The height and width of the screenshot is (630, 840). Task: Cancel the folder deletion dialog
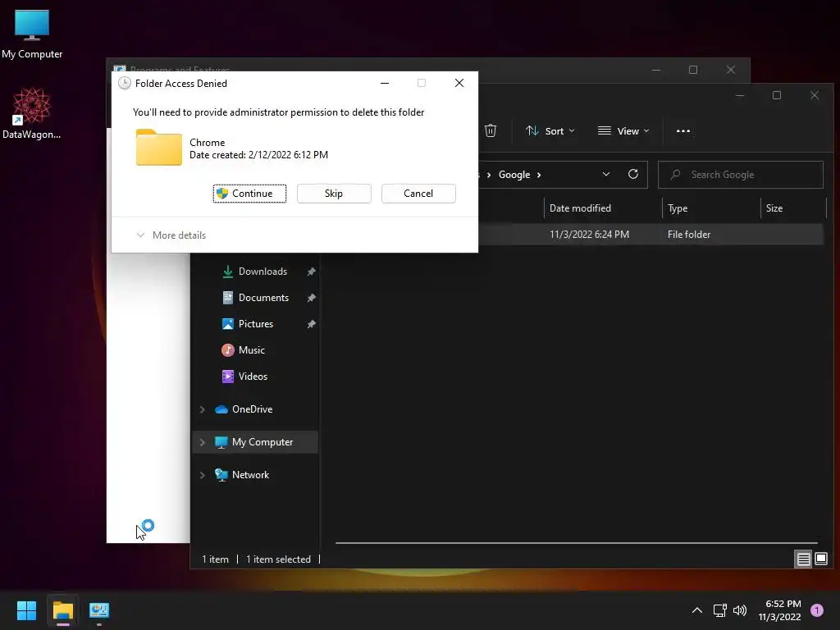(418, 194)
